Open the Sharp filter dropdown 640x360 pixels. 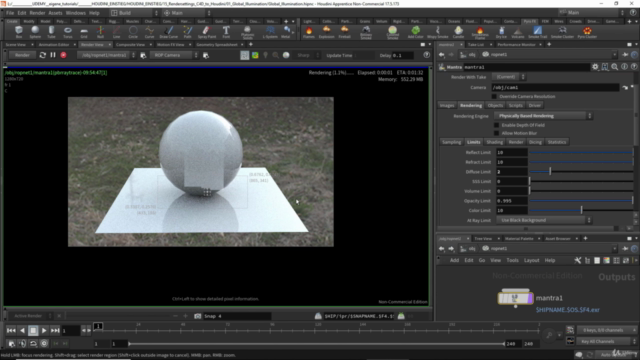[x=307, y=55]
